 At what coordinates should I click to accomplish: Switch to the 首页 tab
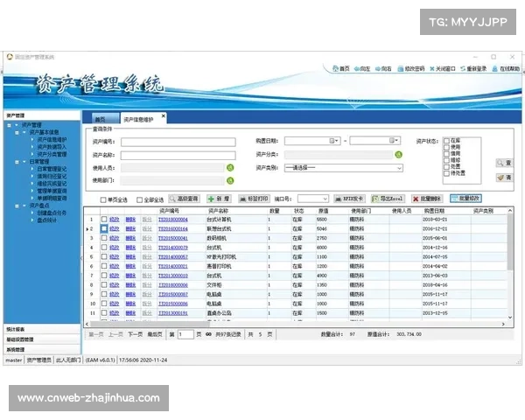pyautogui.click(x=99, y=118)
